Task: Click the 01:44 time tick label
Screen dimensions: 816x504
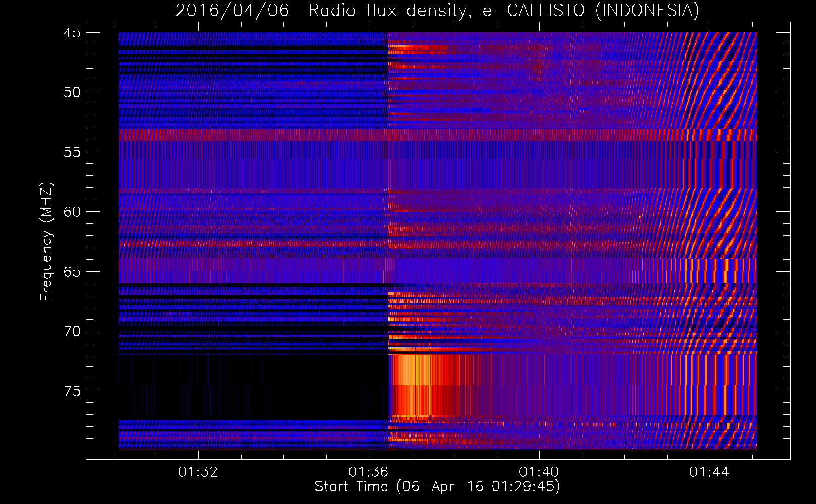Action: (710, 472)
